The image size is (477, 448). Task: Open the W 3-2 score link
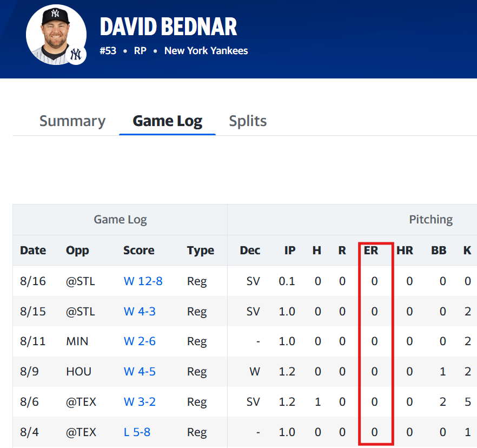[x=140, y=402]
